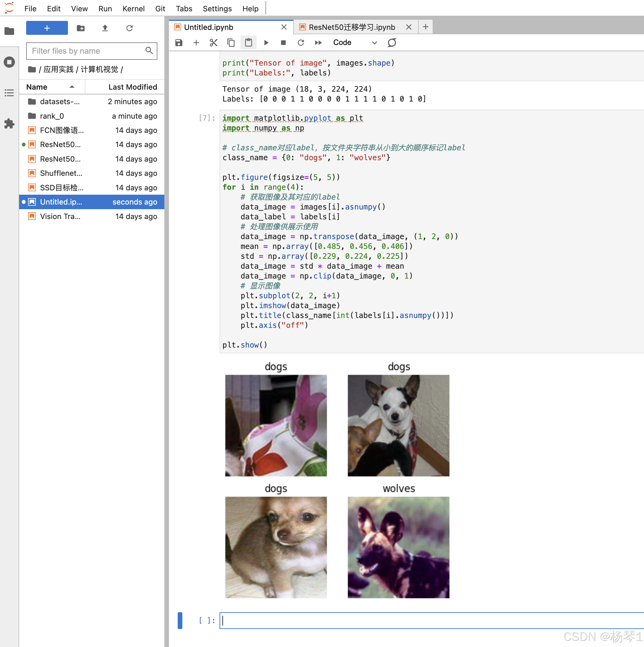
Task: Navigate to 应用实践 breadcrumb folder
Action: 58,69
